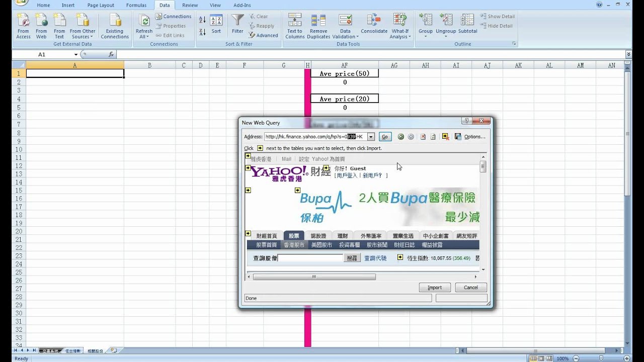Viewport: 644px width, 362px height.
Task: Open the Connections command in the ribbon
Action: tap(173, 17)
